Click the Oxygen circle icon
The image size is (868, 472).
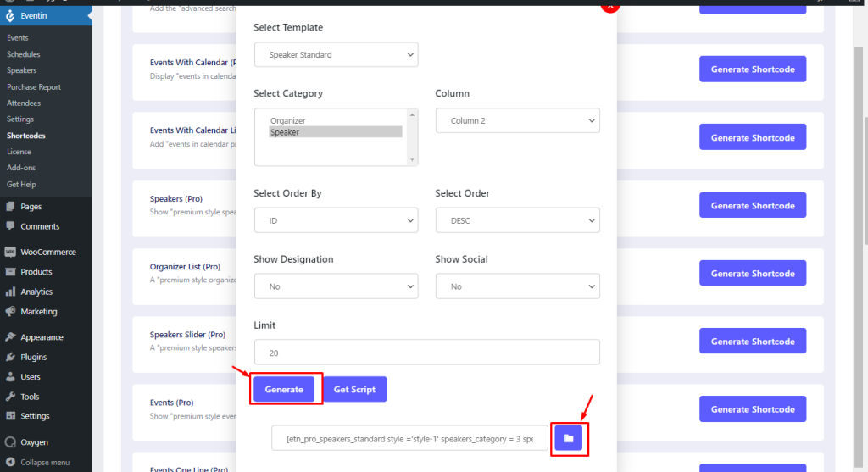pyautogui.click(x=10, y=442)
